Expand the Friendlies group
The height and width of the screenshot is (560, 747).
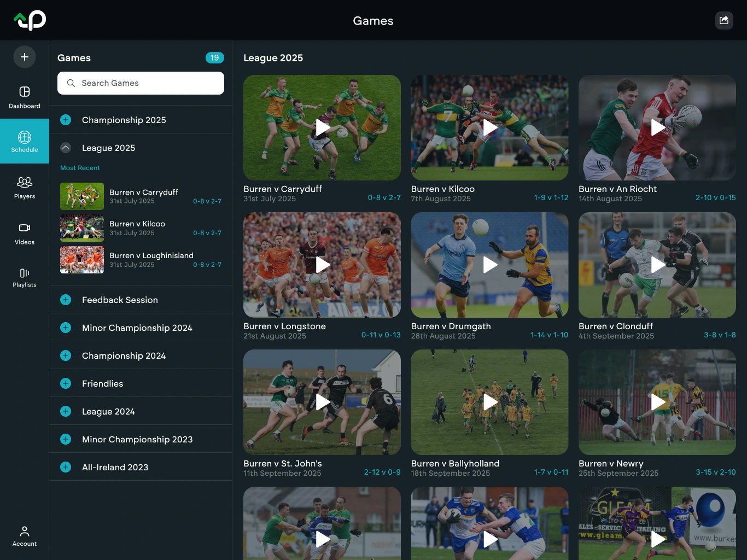point(66,383)
